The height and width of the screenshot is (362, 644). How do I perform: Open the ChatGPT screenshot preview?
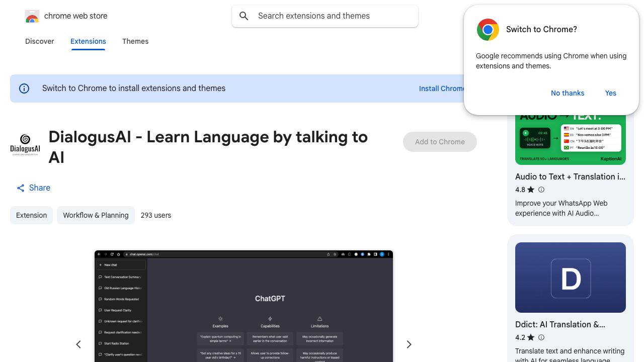pos(244,306)
